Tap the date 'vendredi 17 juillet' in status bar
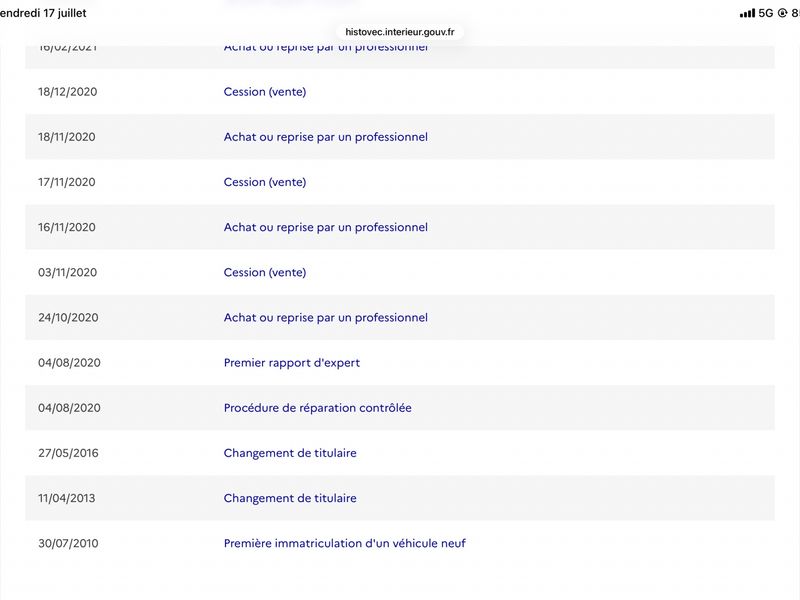This screenshot has height=600, width=800. (x=43, y=13)
